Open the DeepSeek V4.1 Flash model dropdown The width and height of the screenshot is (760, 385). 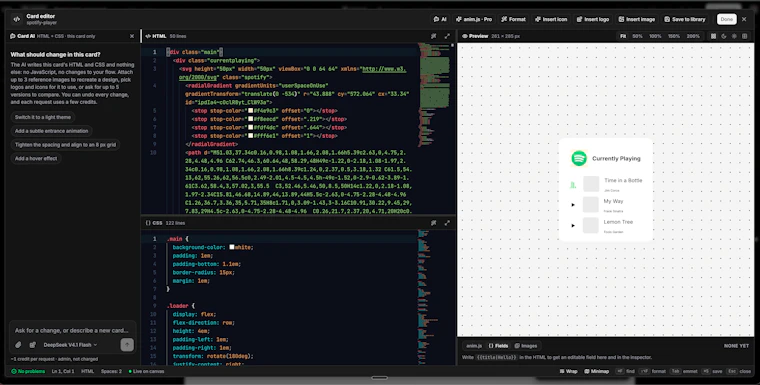[70, 345]
